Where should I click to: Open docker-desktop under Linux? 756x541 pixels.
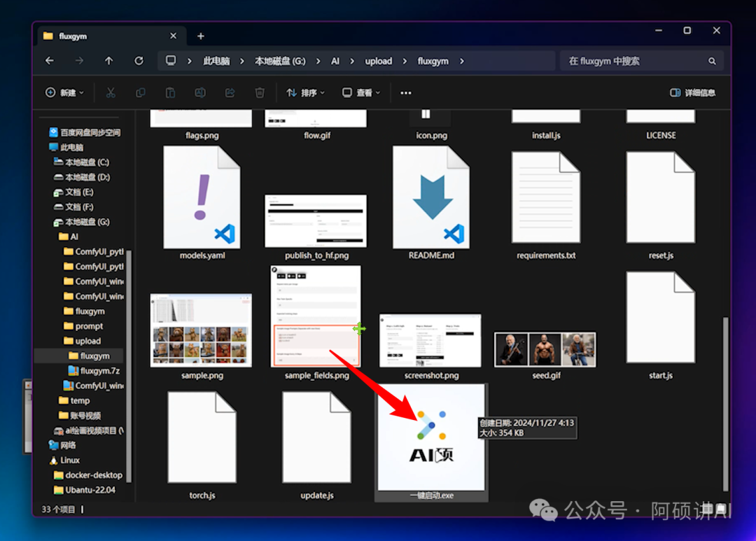click(88, 475)
